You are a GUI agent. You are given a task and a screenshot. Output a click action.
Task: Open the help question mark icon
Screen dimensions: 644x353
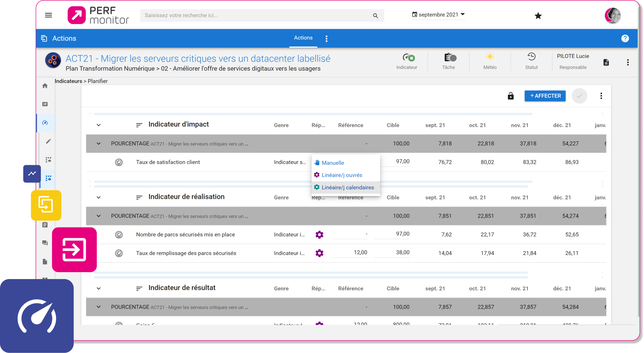pos(625,38)
